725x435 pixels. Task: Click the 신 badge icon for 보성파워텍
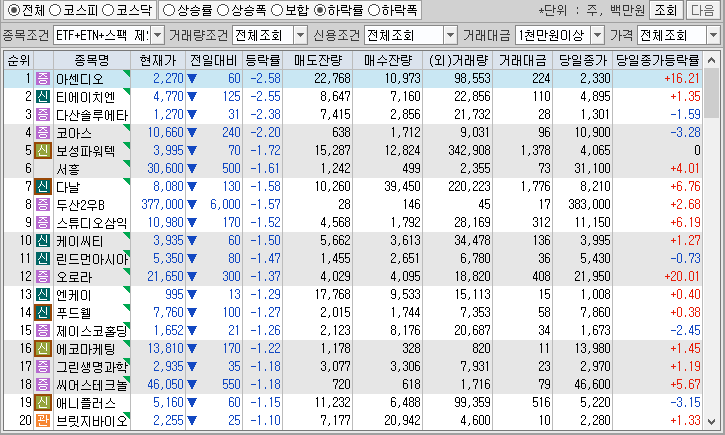point(43,150)
